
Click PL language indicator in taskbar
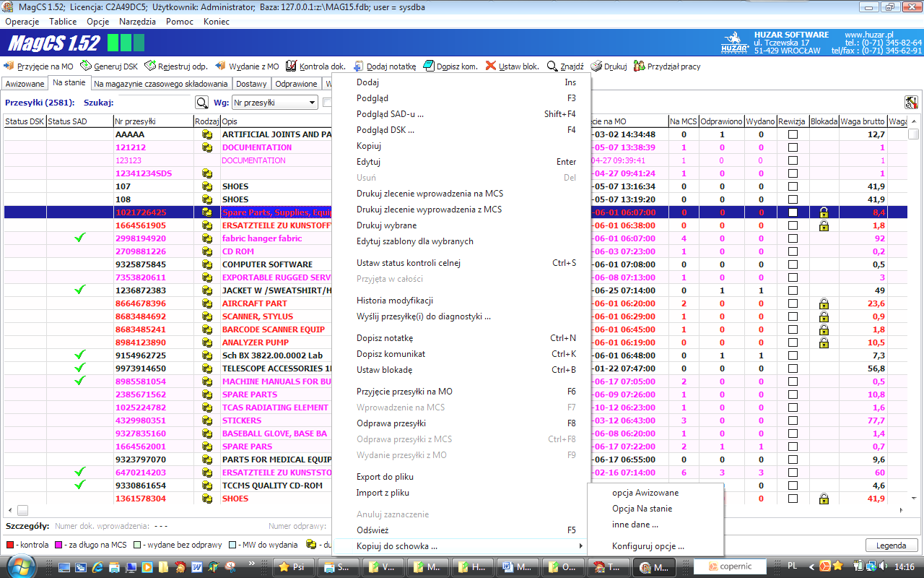pos(791,566)
